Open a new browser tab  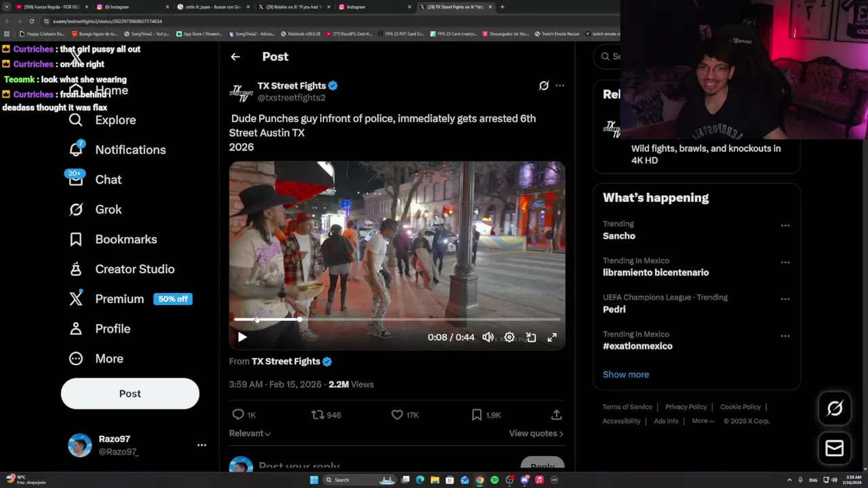point(502,7)
